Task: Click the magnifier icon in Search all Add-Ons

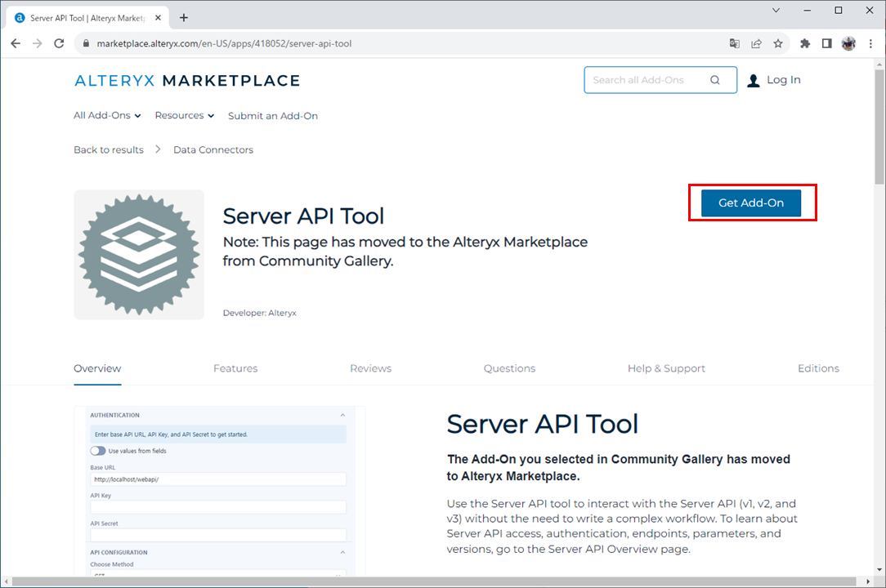Action: click(x=715, y=80)
